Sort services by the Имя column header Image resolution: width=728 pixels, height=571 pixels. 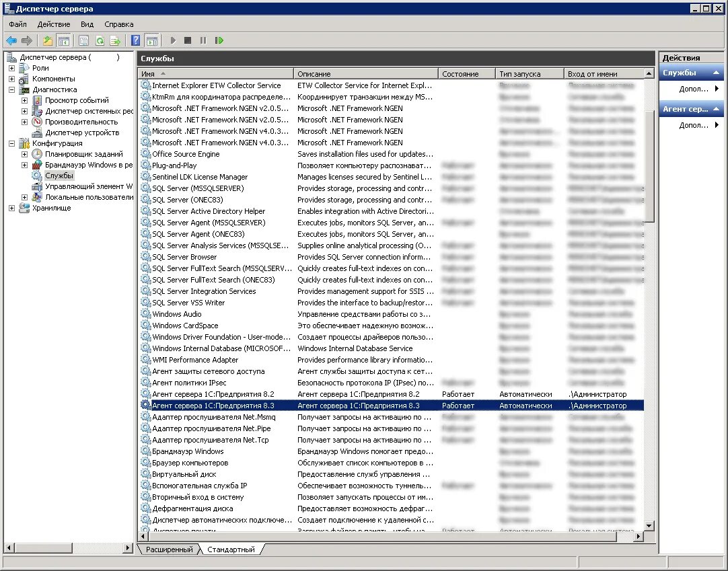(x=215, y=74)
